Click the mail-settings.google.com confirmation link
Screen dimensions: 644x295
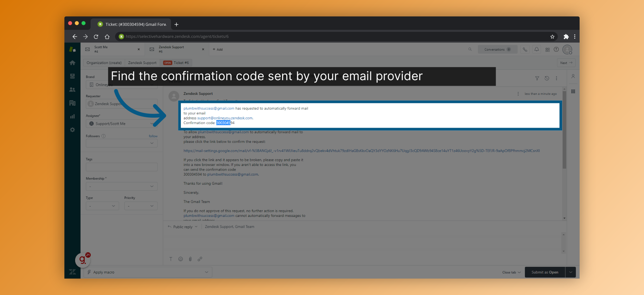tap(362, 151)
